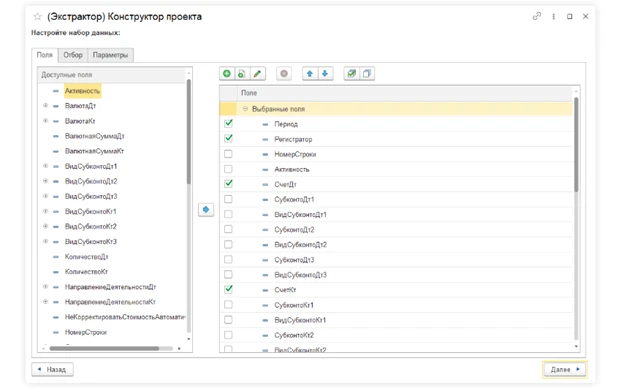Click the Далее button

(x=565, y=369)
